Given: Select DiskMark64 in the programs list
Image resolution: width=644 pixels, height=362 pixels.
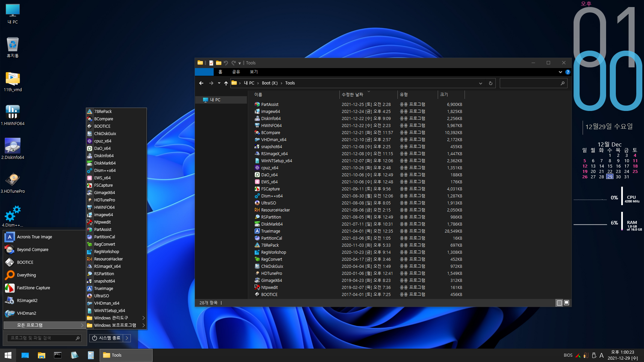Looking at the screenshot, I should click(116, 163).
